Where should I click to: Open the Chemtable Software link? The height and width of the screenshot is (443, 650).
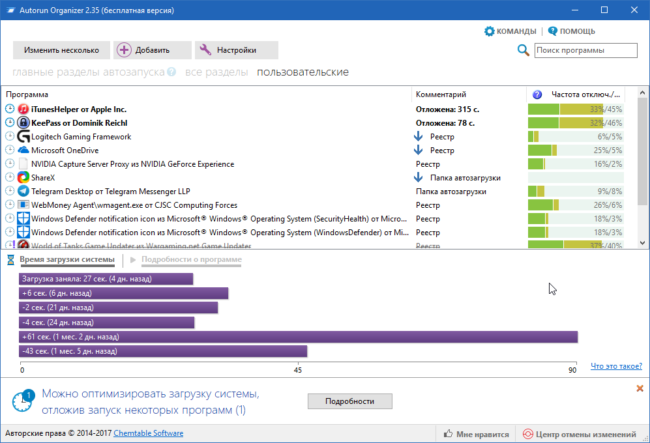pyautogui.click(x=148, y=433)
